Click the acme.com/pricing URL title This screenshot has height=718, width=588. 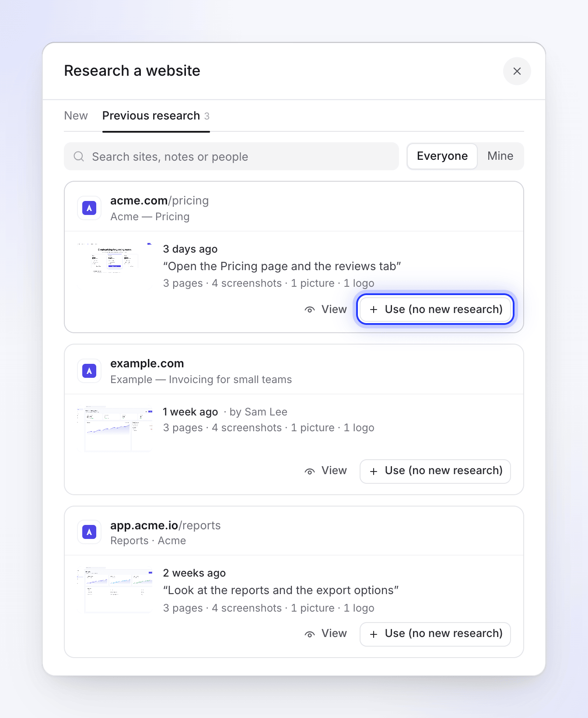(159, 201)
